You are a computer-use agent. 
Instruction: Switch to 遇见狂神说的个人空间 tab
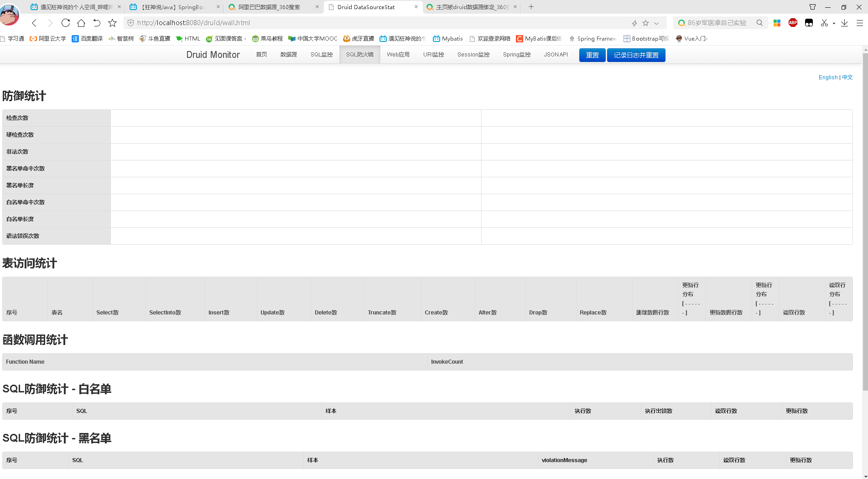click(75, 7)
